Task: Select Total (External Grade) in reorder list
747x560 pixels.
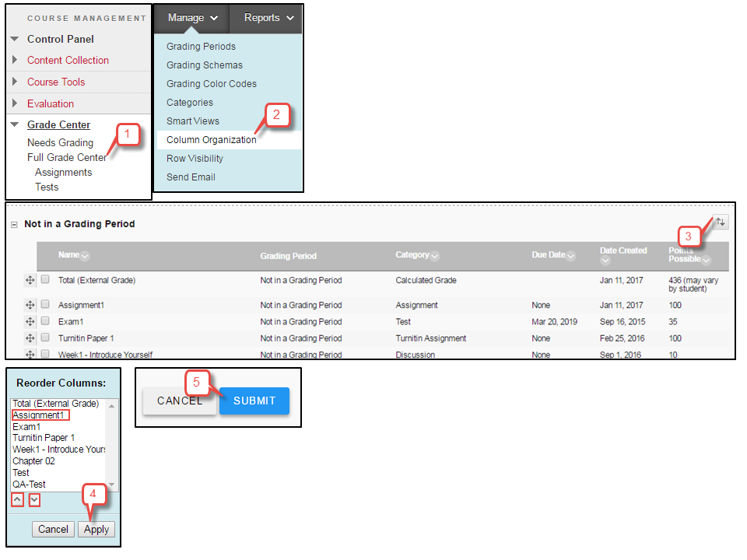Action: pyautogui.click(x=56, y=404)
